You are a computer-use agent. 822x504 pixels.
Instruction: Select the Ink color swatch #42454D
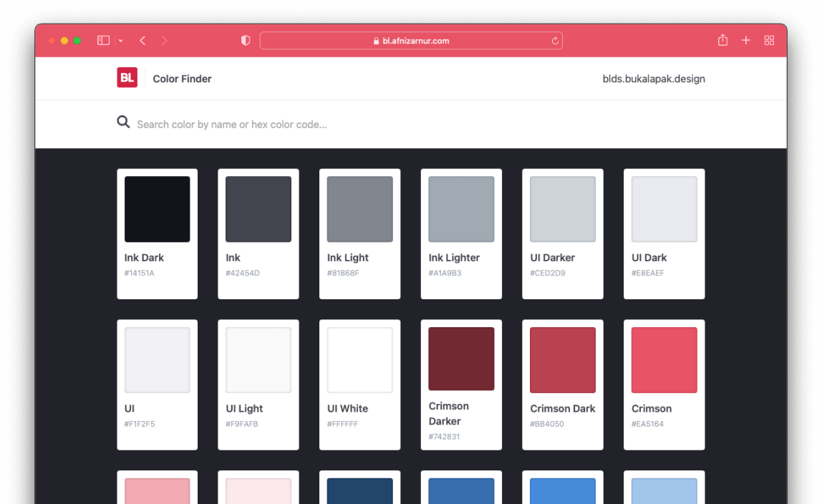click(258, 209)
